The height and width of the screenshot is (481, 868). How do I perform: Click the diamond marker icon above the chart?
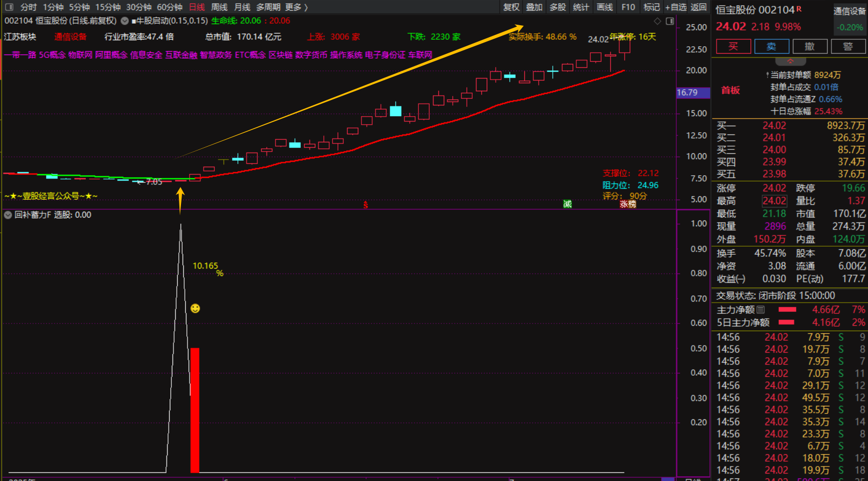(x=657, y=21)
